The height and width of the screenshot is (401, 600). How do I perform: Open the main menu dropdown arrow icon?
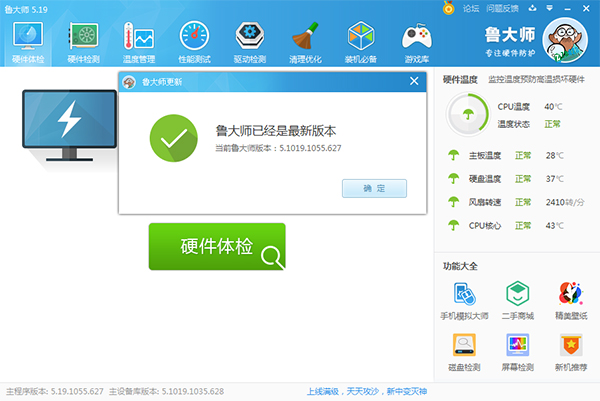tap(549, 8)
